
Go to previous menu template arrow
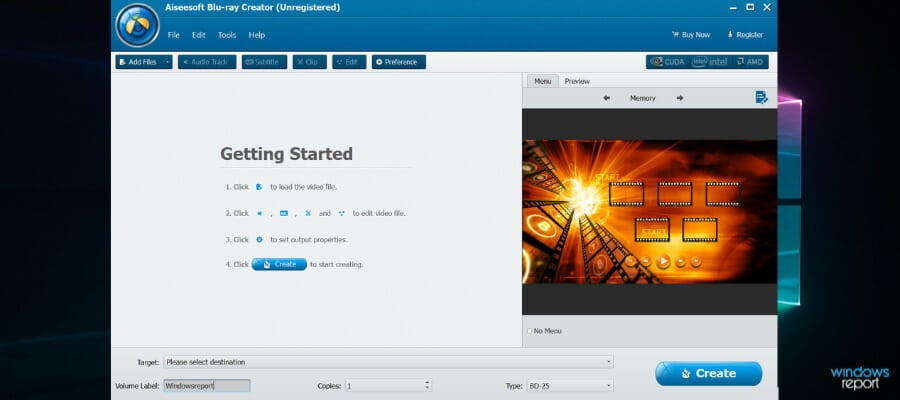click(x=607, y=98)
